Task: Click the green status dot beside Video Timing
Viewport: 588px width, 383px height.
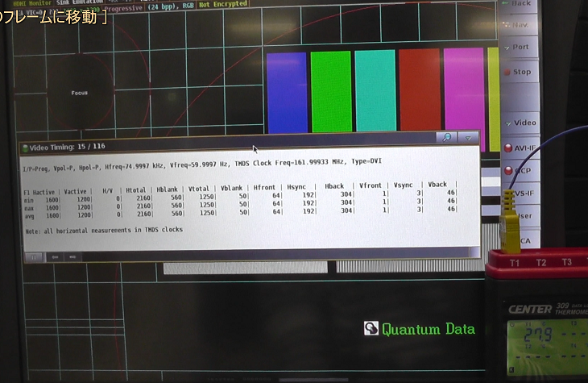Action: click(x=25, y=148)
